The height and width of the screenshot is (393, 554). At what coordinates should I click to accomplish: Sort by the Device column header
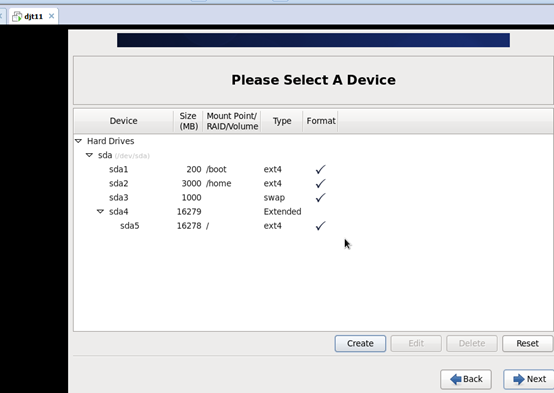click(x=123, y=121)
